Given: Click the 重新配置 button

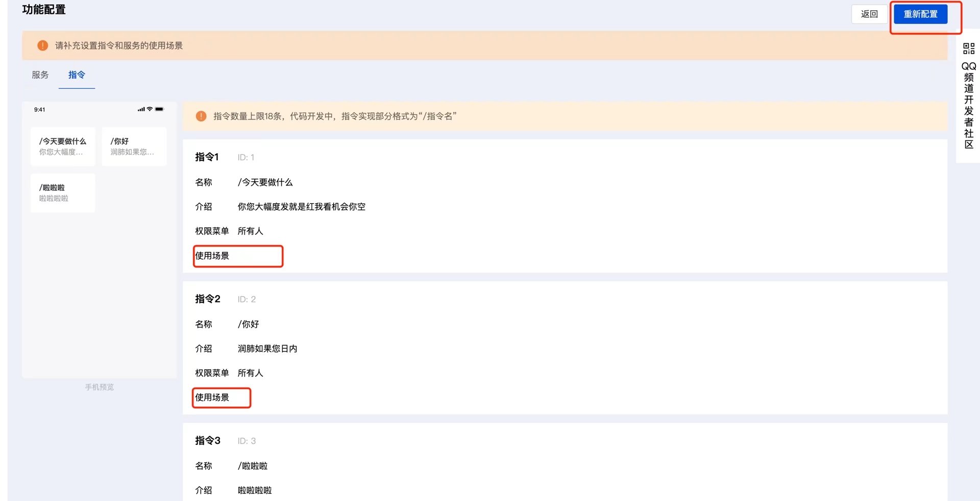Looking at the screenshot, I should pos(920,14).
